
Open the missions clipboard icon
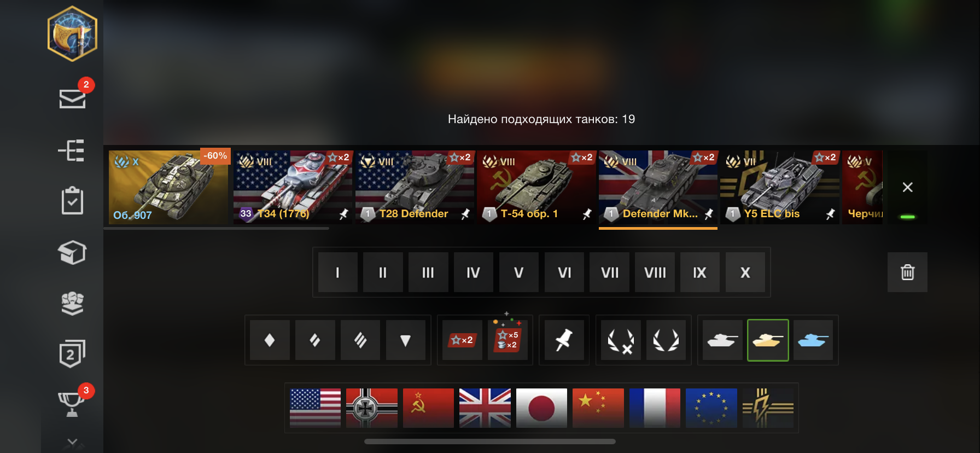(x=72, y=201)
